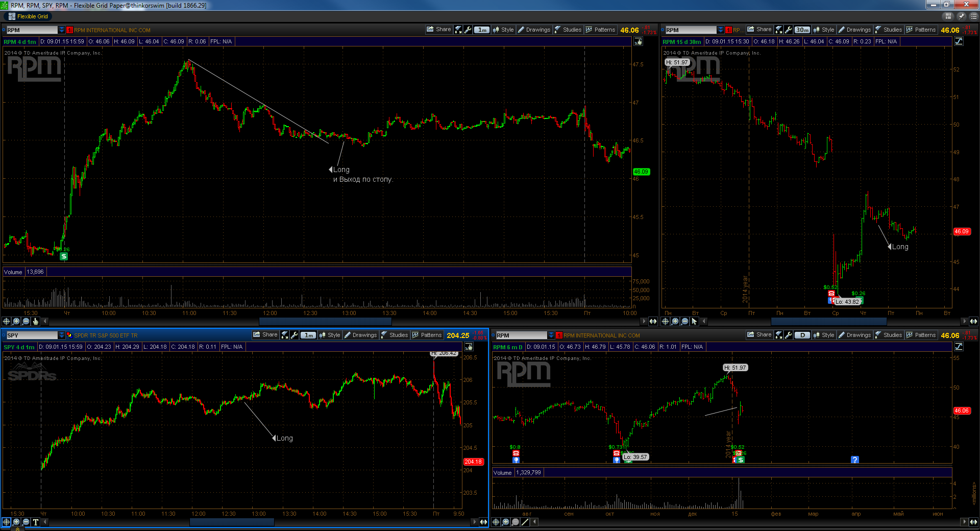Viewport: 980px width, 531px height.
Task: Expand the symbol dropdown arrow of top-left RPM chart
Action: 62,30
